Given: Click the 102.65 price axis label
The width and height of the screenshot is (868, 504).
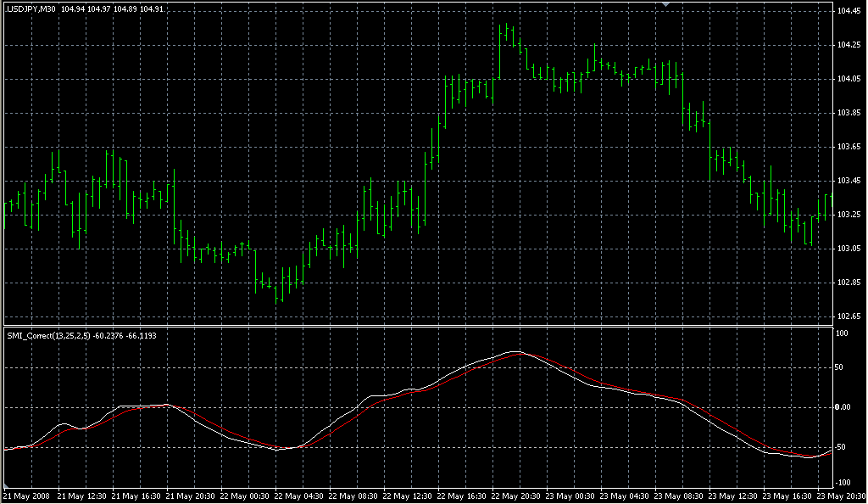Looking at the screenshot, I should (x=849, y=316).
